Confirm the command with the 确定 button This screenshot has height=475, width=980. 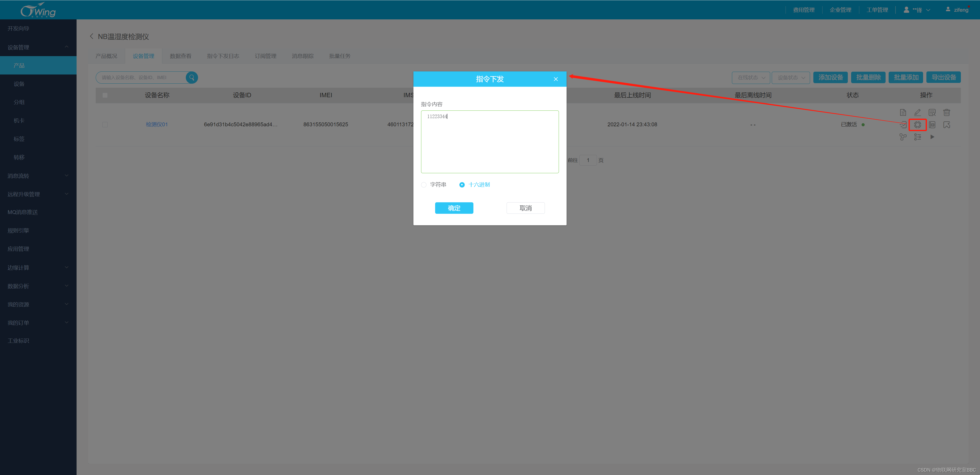pyautogui.click(x=454, y=208)
